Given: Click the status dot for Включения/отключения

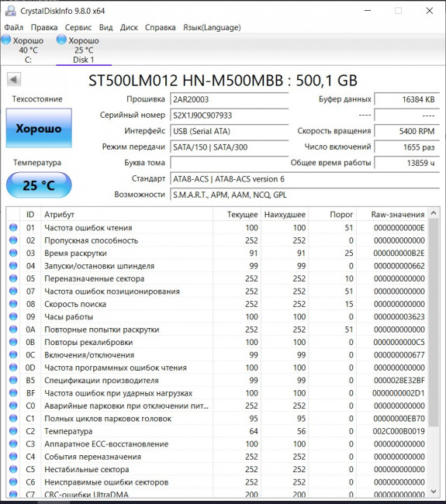Looking at the screenshot, I should click(x=13, y=354).
